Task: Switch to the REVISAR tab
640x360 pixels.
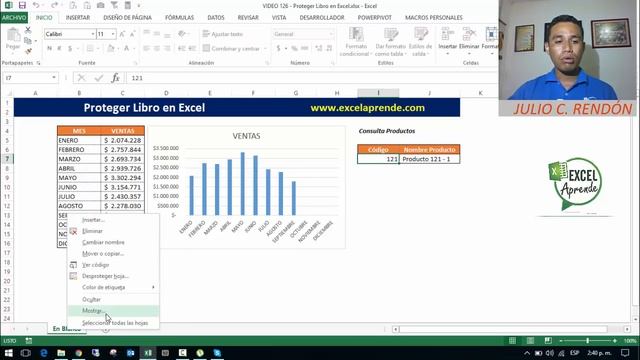Action: click(x=248, y=18)
